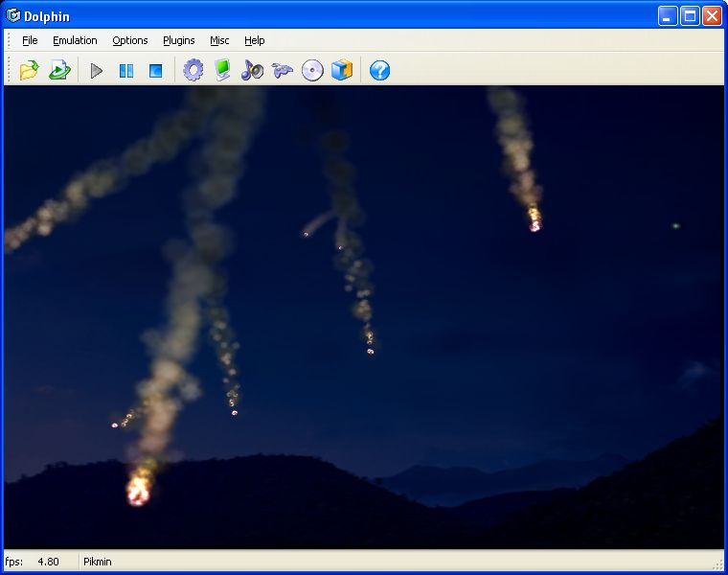Image resolution: width=728 pixels, height=575 pixels.
Task: Start emulation with the Play button
Action: pos(96,71)
